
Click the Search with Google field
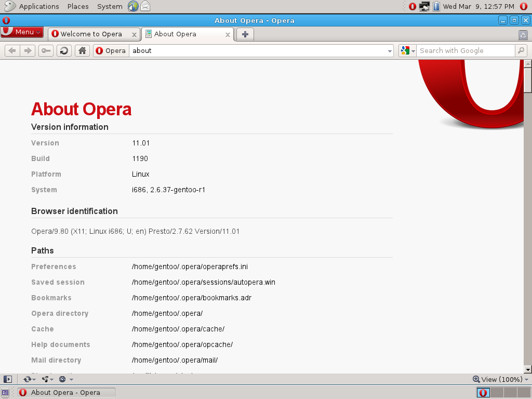pos(462,50)
